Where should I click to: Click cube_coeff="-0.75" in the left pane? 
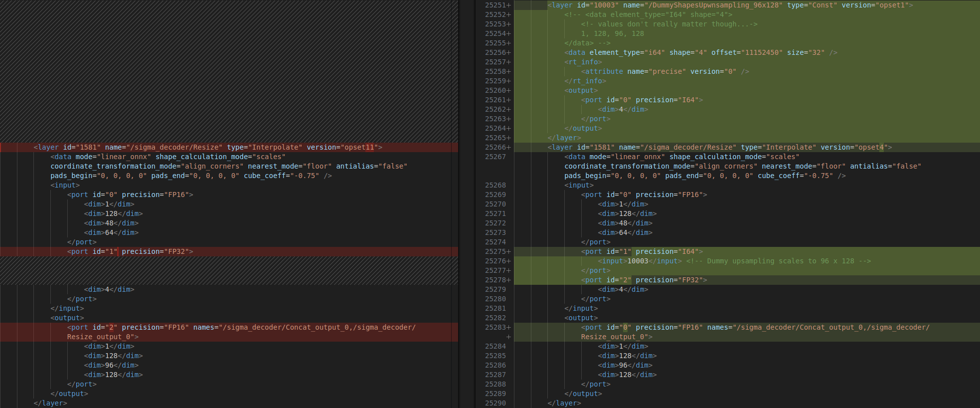point(282,176)
